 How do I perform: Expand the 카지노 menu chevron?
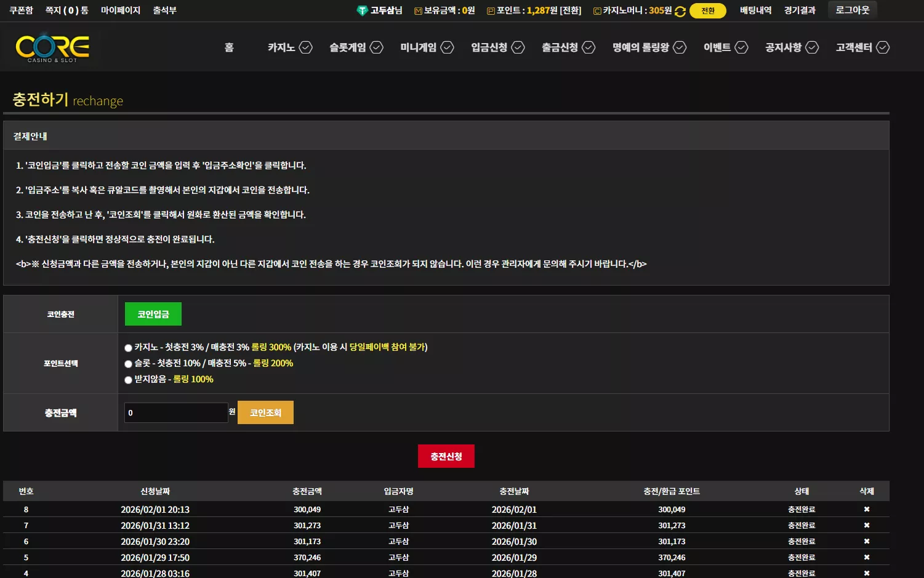point(306,47)
